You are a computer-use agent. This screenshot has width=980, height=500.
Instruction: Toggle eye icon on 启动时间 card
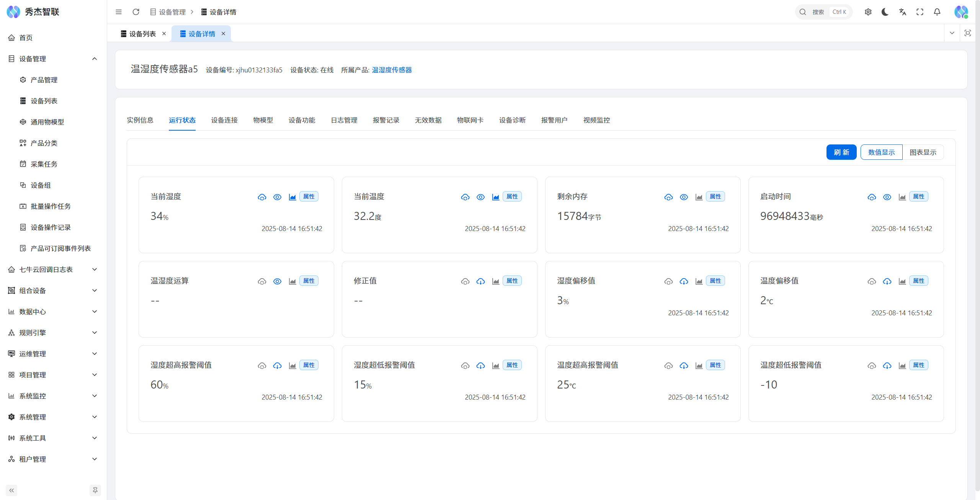tap(887, 197)
